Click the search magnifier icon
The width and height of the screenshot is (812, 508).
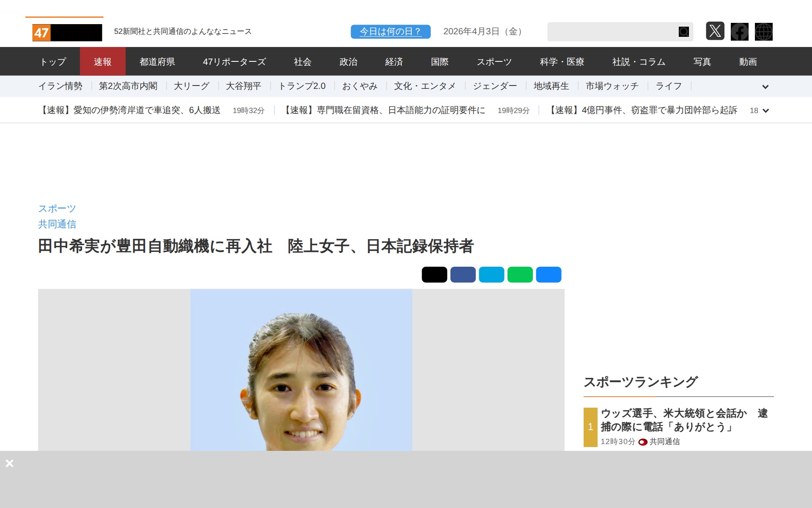point(683,32)
